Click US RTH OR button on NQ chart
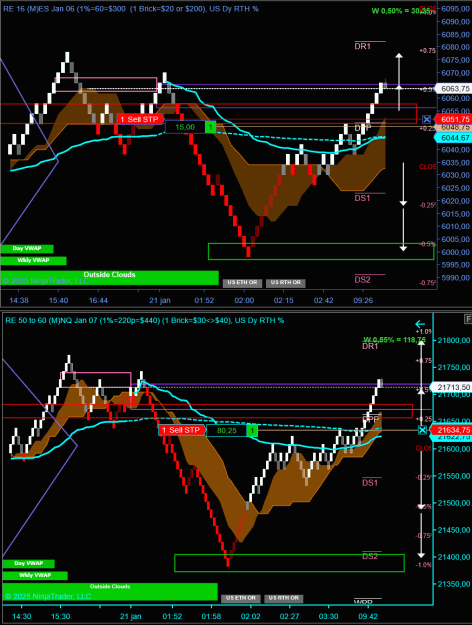The height and width of the screenshot is (625, 472). click(x=284, y=598)
